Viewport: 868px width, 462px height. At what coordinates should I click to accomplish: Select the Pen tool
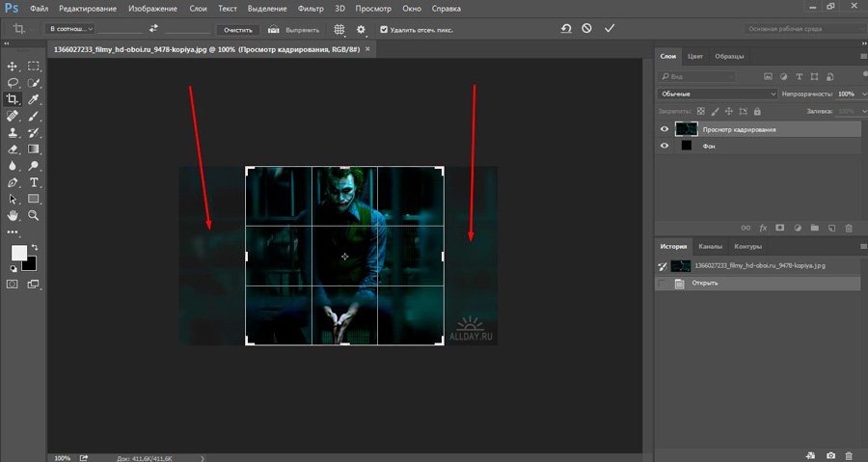[12, 182]
